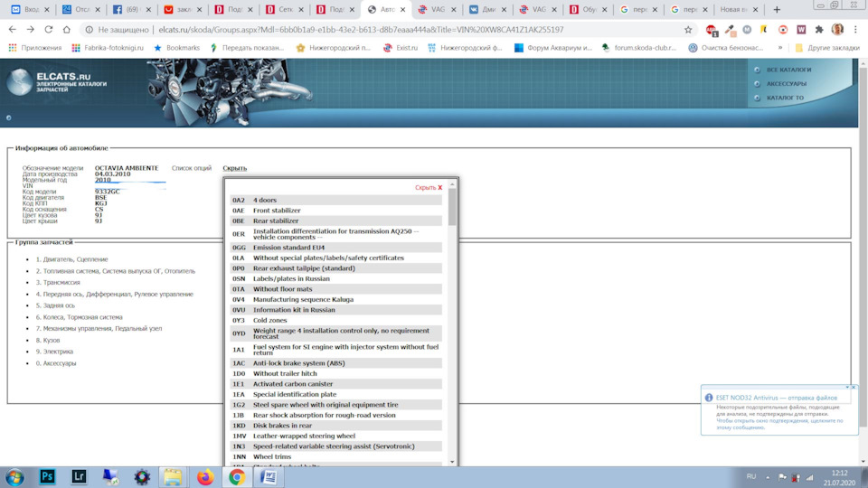Click the RU language indicator in the tray

[x=751, y=477]
